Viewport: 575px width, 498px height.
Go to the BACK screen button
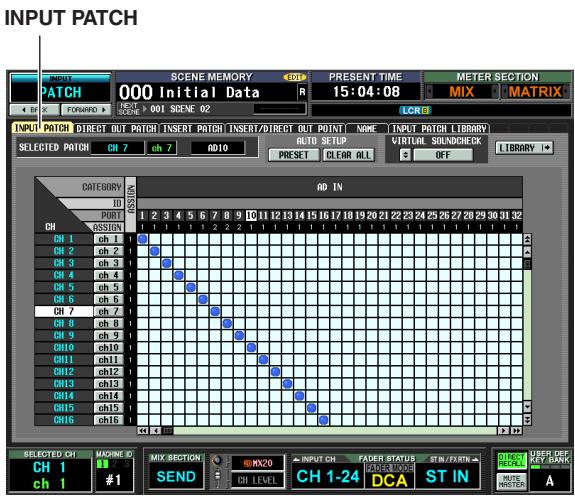[x=34, y=110]
